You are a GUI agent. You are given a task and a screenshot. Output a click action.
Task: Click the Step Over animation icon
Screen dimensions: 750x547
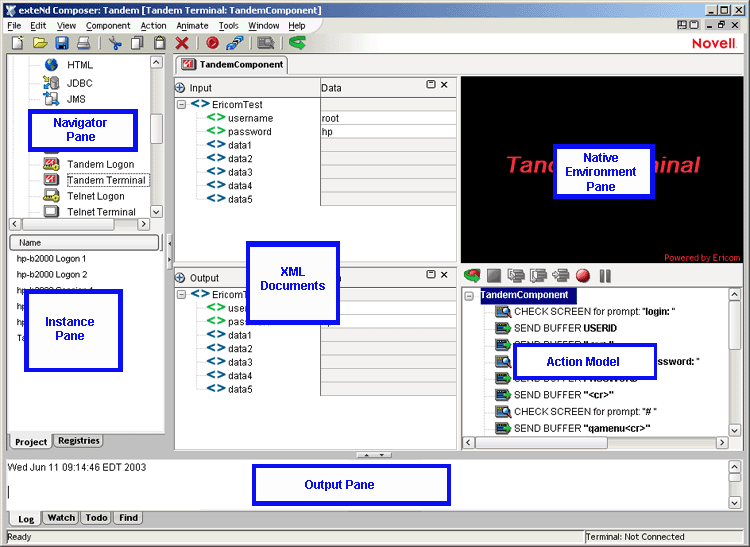pyautogui.click(x=538, y=275)
